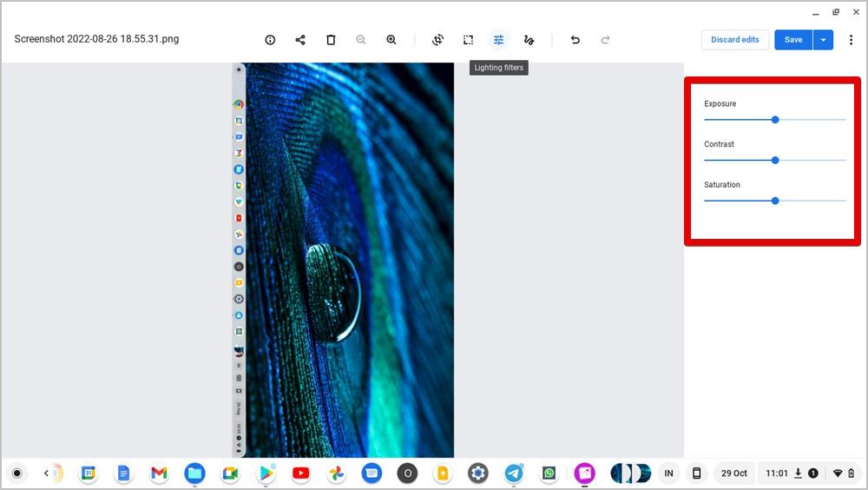Open Settings gear on the shelf
Screen dimensions: 868x490
tap(477, 473)
